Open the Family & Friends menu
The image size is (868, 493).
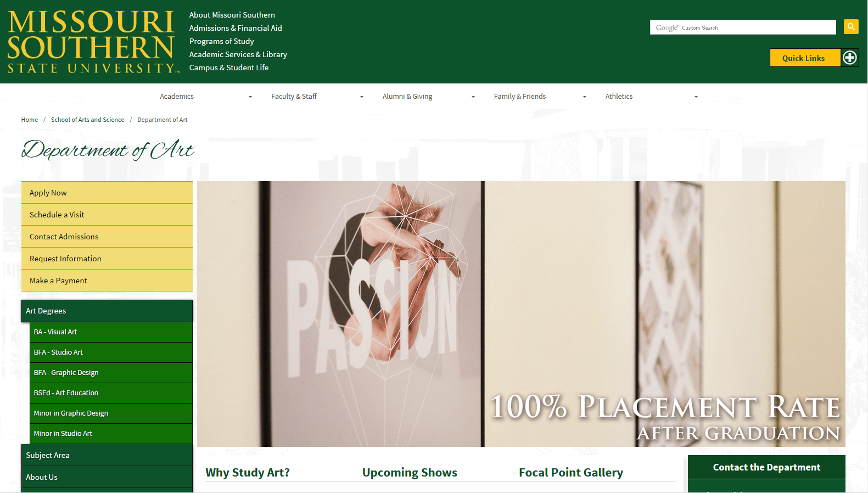(x=540, y=97)
